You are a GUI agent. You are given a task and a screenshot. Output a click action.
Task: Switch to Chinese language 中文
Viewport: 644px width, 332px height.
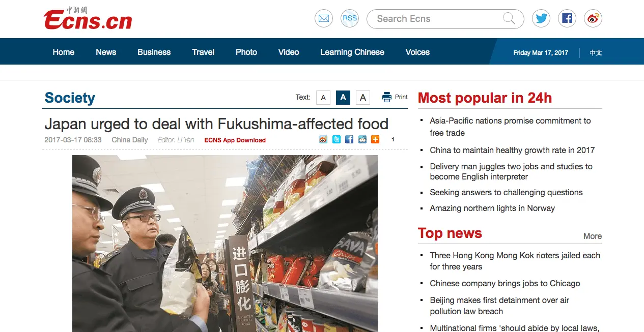click(596, 52)
